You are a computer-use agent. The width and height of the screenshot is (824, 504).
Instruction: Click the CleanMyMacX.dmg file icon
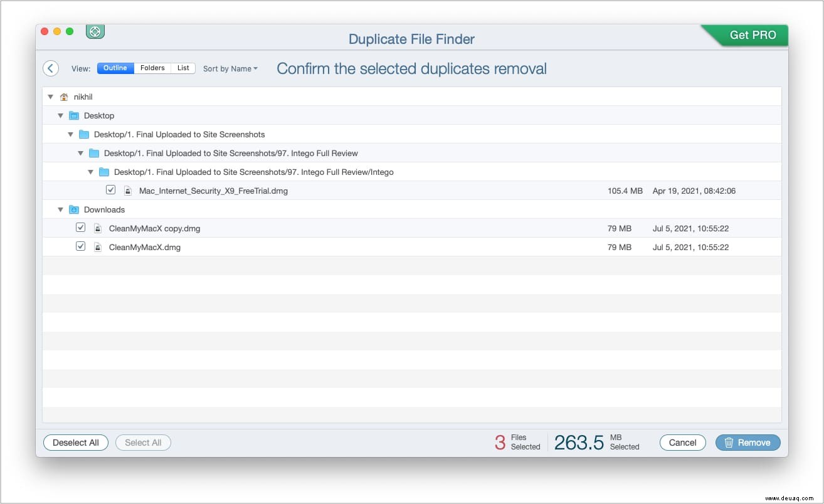pos(98,247)
